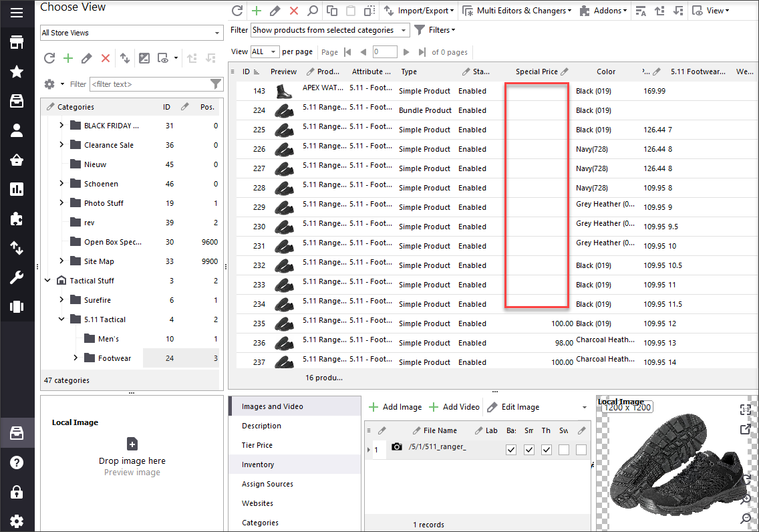Screen dimensions: 759x532
Task: Toggle the Base image checkbox
Action: (511, 450)
